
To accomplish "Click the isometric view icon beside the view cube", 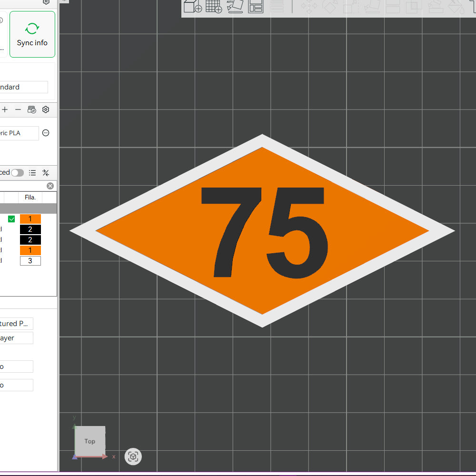I will (133, 457).
